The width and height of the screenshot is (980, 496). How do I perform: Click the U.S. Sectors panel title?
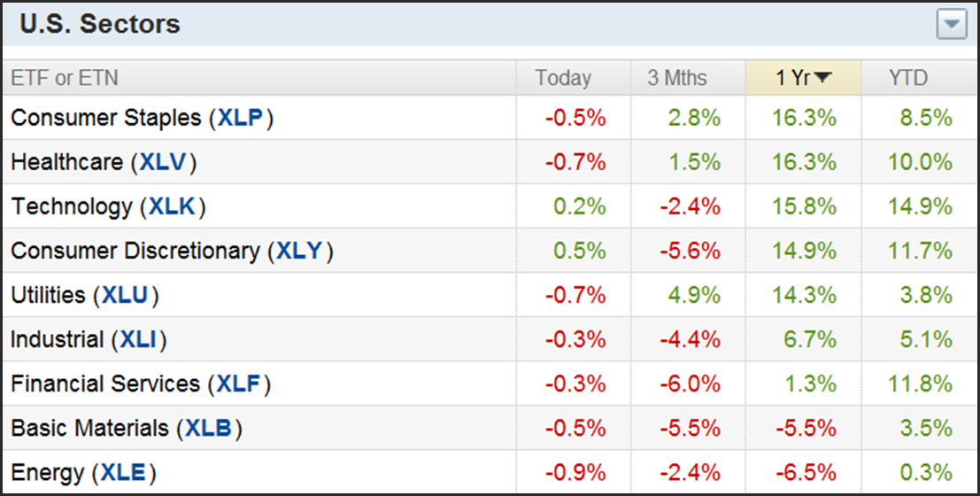coord(100,24)
